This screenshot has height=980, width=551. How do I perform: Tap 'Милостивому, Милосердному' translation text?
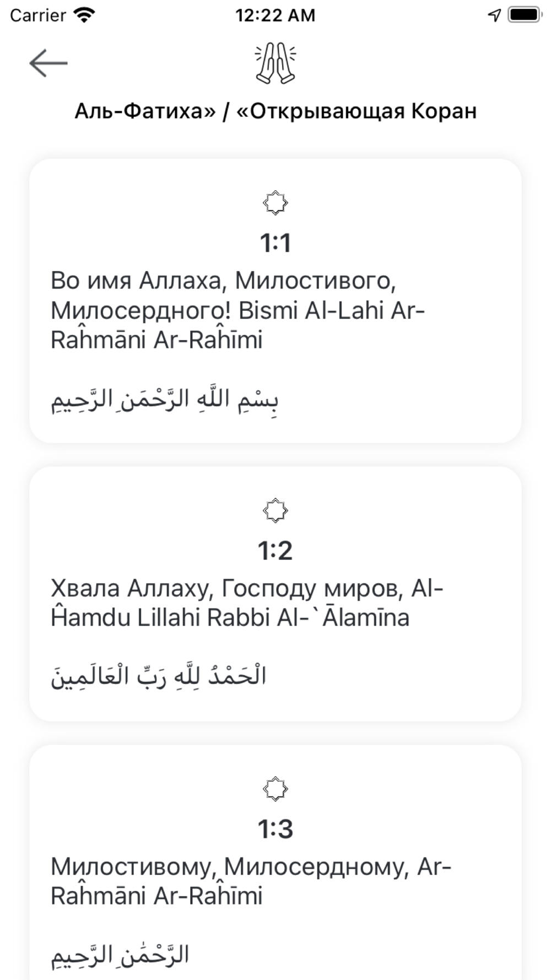[251, 881]
